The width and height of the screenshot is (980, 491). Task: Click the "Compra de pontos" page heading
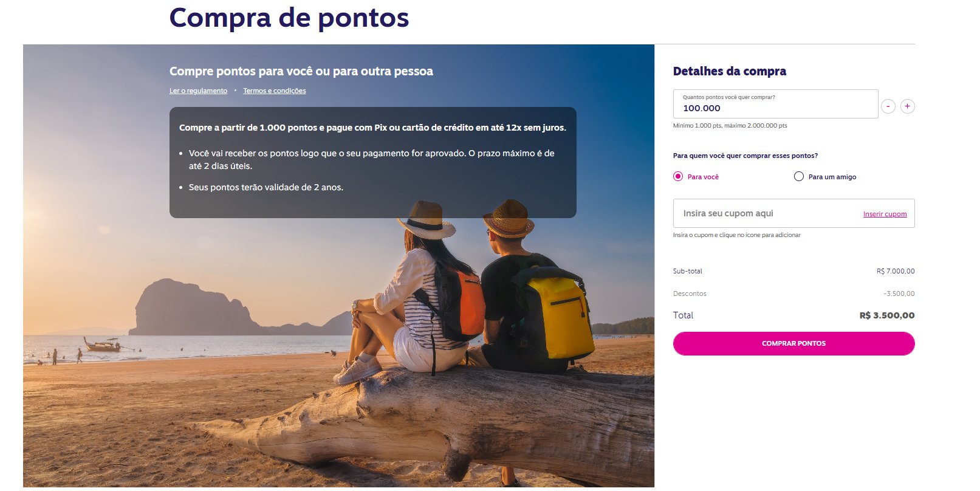click(289, 18)
